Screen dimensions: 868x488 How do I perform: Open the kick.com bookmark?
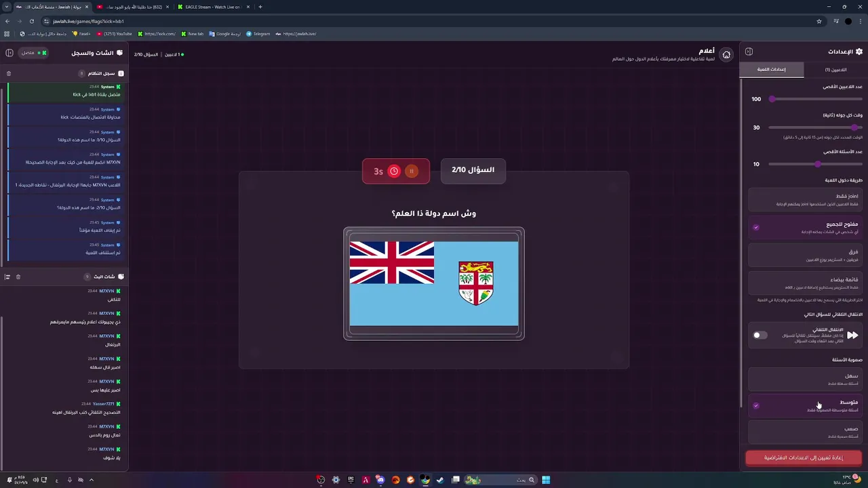tap(156, 33)
